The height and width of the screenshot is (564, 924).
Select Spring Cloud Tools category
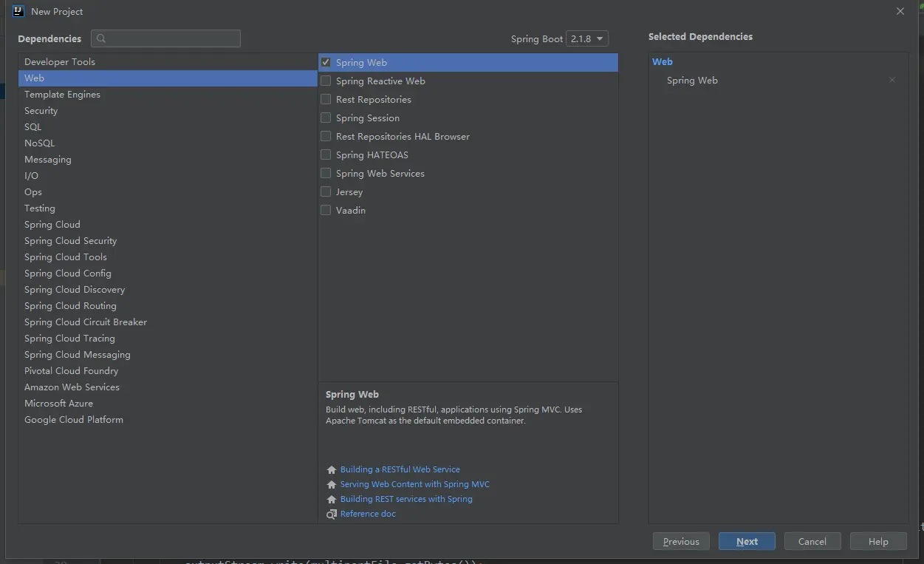[x=168, y=257]
